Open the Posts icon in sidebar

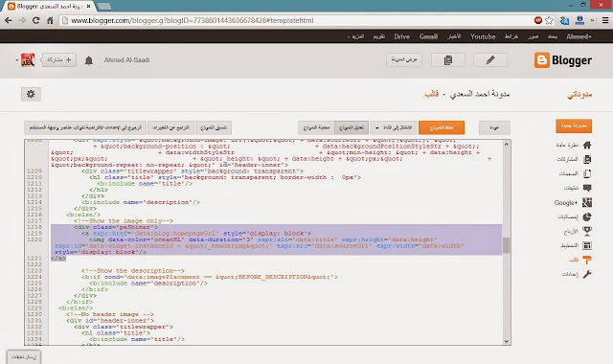587,160
